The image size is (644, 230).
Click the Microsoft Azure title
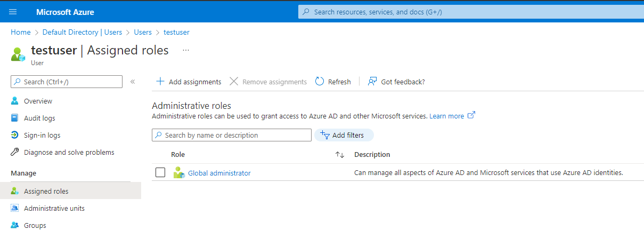point(64,12)
